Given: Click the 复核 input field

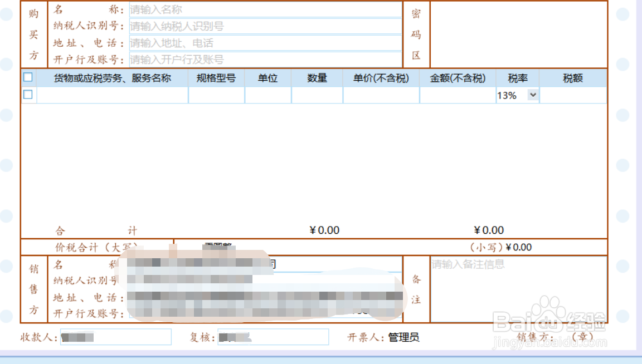Looking at the screenshot, I should tap(273, 337).
